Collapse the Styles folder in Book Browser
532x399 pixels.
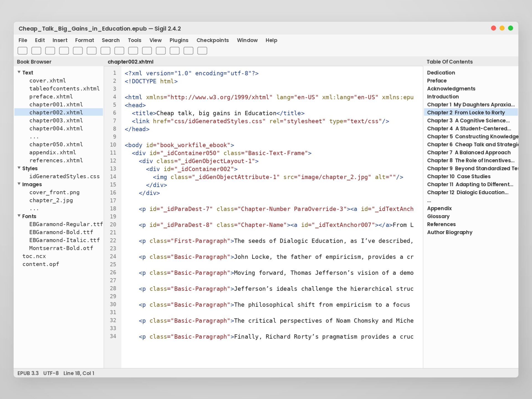tap(19, 168)
